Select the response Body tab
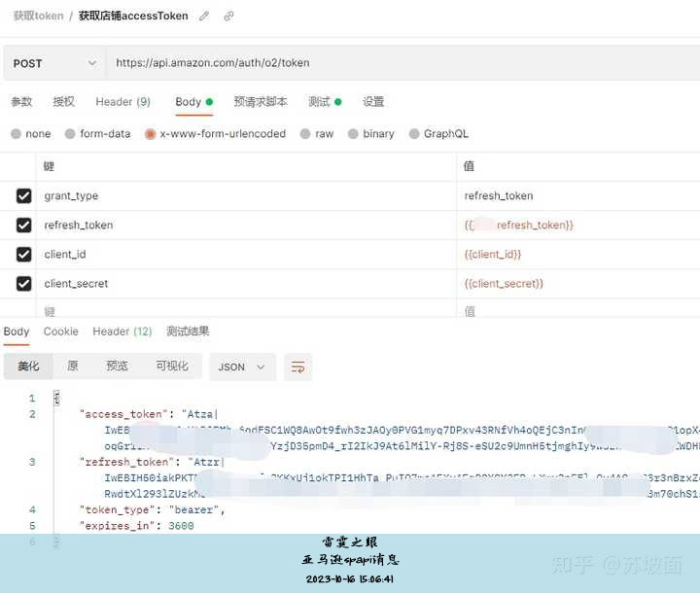Screen dimensions: 700x594 coord(17,332)
